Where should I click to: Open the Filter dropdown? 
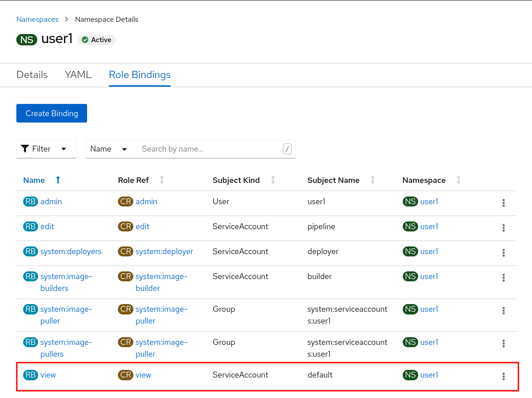46,148
